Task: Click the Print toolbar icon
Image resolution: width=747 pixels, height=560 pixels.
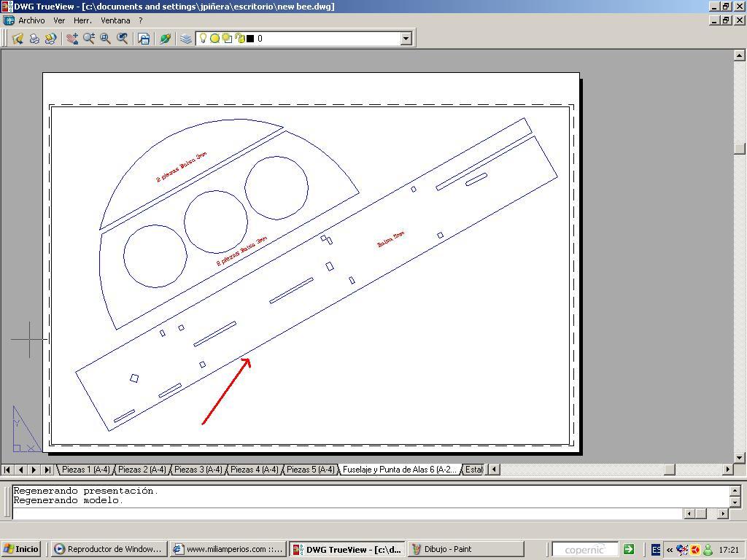Action: pos(34,39)
